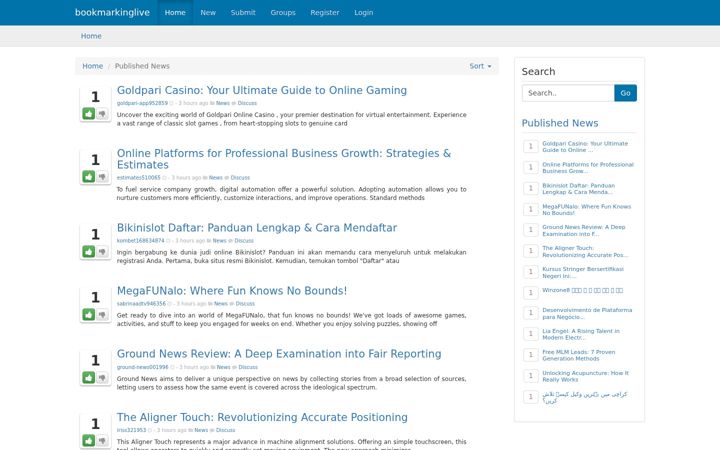
Task: Open user profile ground-news001996
Action: click(142, 367)
